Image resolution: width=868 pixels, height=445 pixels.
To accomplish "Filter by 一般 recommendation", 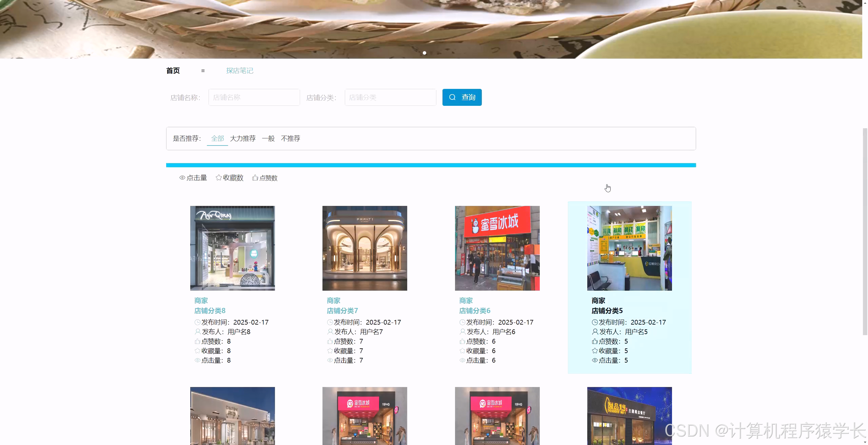I will tap(268, 138).
